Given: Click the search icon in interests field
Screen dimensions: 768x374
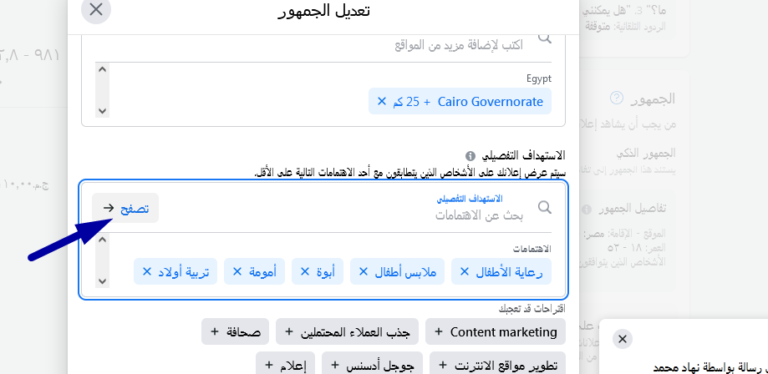Looking at the screenshot, I should pyautogui.click(x=545, y=208).
